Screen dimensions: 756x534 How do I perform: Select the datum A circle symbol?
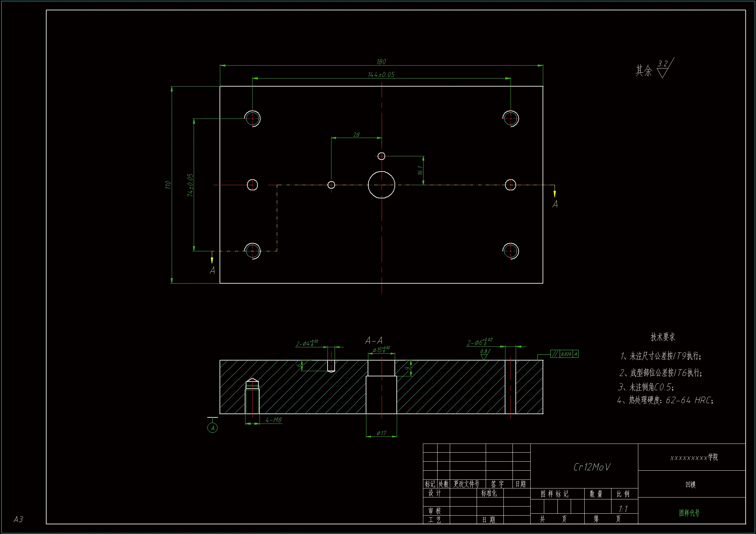pyautogui.click(x=212, y=428)
